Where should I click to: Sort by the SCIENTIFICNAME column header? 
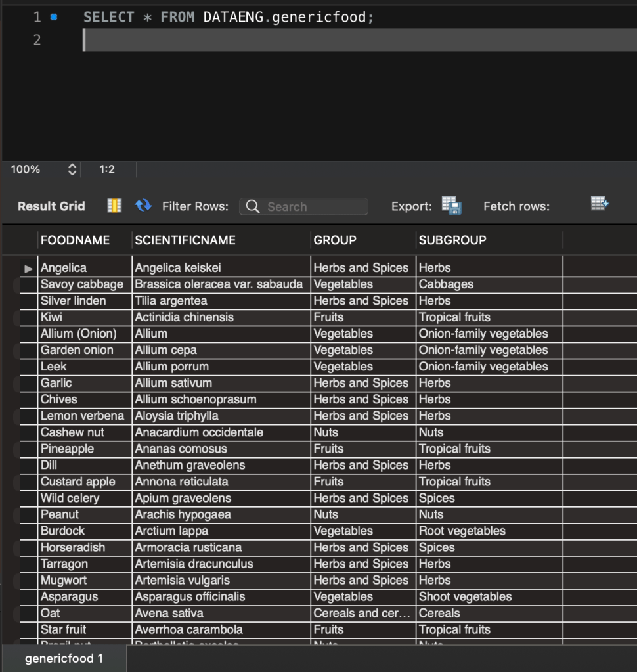[x=185, y=240]
